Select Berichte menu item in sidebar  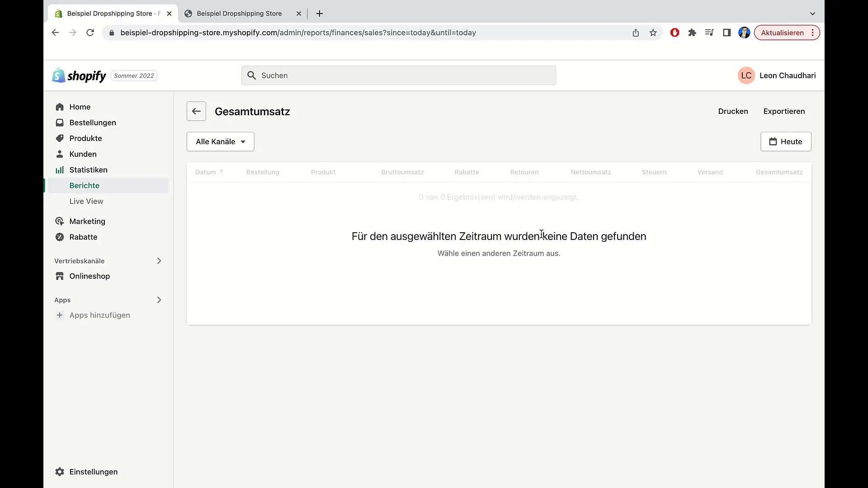84,185
